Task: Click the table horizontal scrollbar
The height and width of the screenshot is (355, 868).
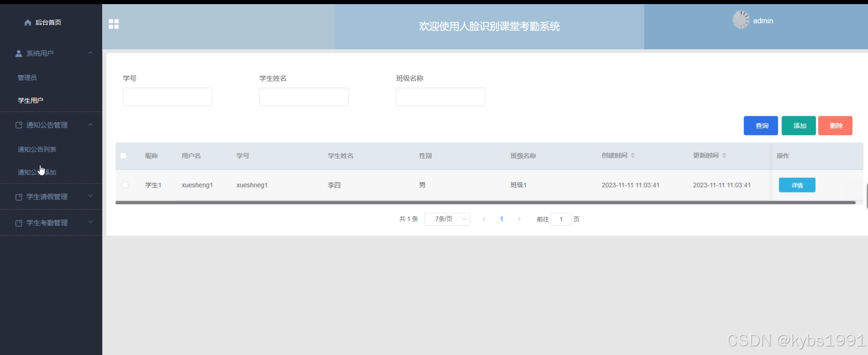Action: point(485,203)
